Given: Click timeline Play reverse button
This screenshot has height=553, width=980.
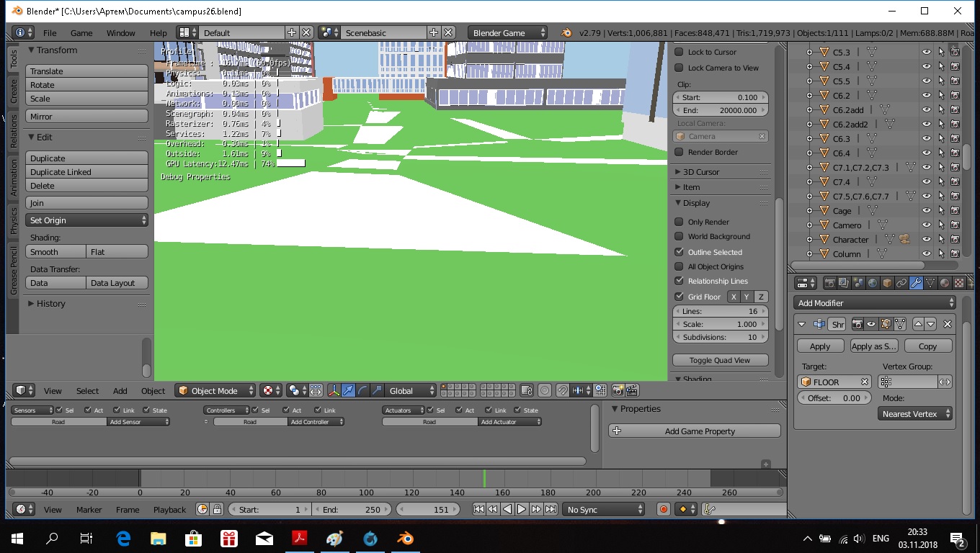Looking at the screenshot, I should (x=507, y=509).
